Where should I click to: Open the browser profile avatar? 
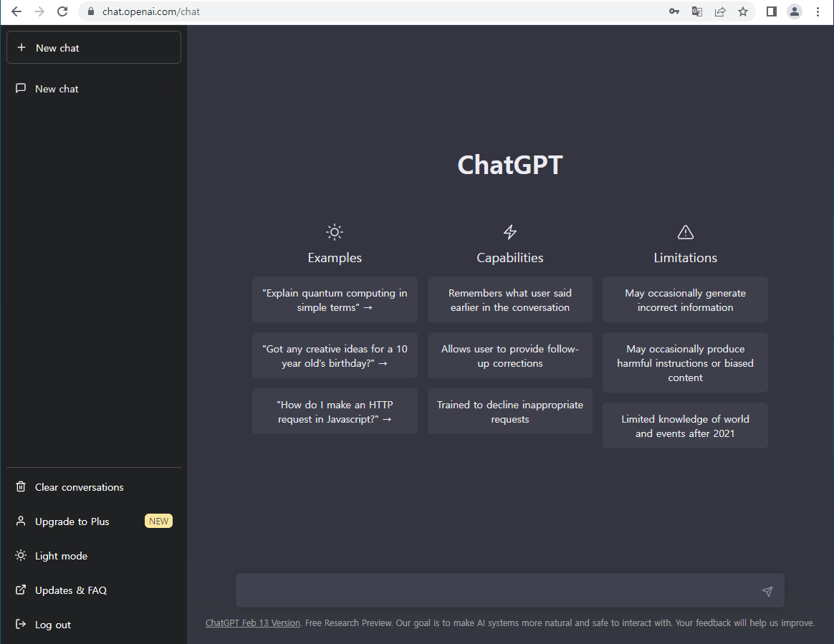point(795,11)
